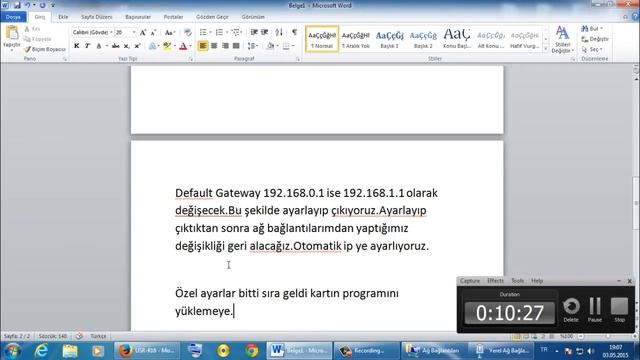Image resolution: width=640 pixels, height=360 pixels.
Task: Toggle superscript formatting
Action: pyautogui.click(x=137, y=46)
